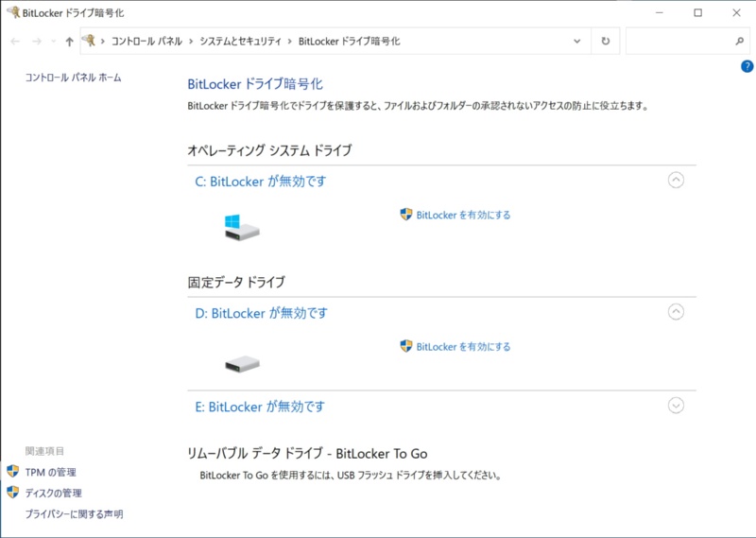Image resolution: width=756 pixels, height=538 pixels.
Task: Open コントロール パネル ホーム link
Action: [x=74, y=78]
